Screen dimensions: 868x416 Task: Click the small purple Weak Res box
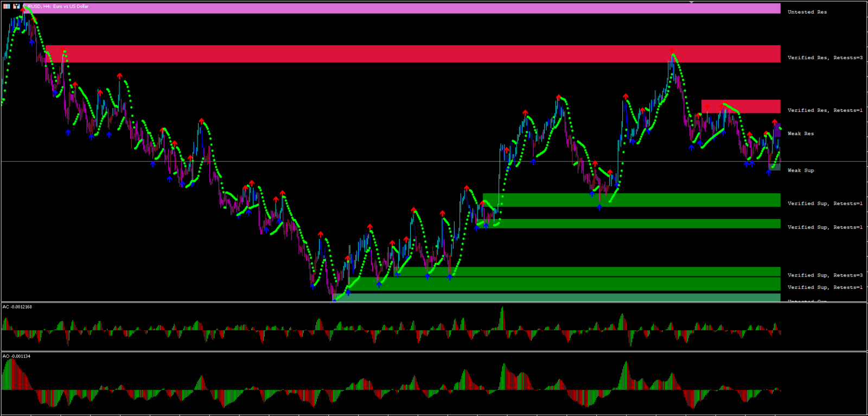[777, 130]
